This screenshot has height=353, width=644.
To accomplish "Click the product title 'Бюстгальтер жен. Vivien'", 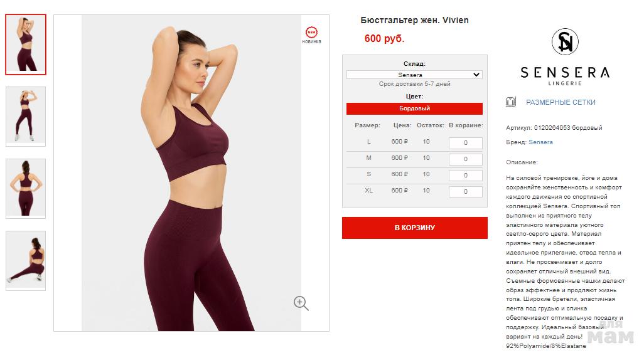I will pyautogui.click(x=414, y=20).
